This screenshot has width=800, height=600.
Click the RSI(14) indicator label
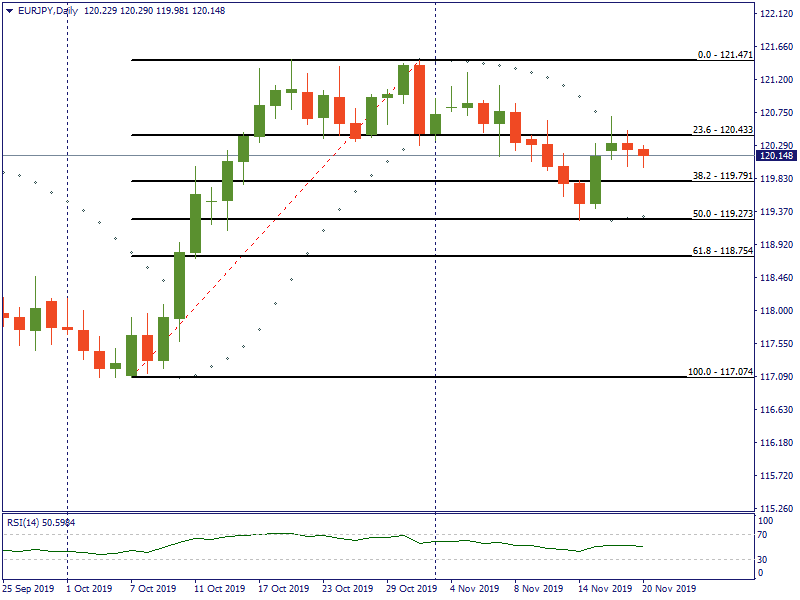tap(41, 522)
